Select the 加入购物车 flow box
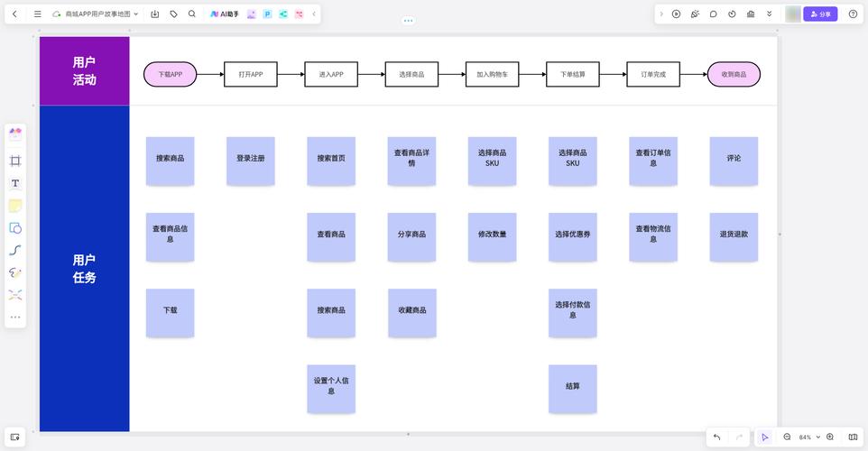The height and width of the screenshot is (451, 868). click(x=492, y=74)
